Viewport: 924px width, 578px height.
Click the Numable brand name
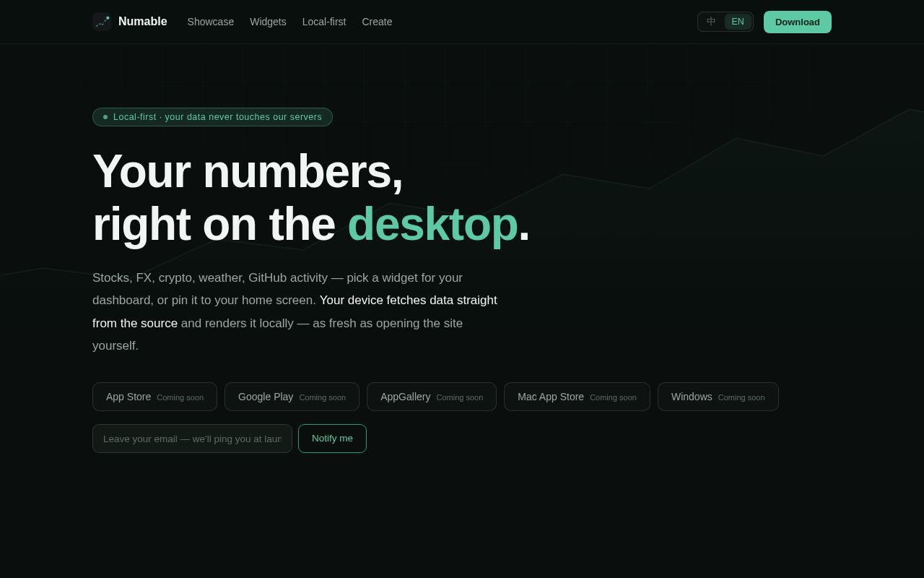143,22
